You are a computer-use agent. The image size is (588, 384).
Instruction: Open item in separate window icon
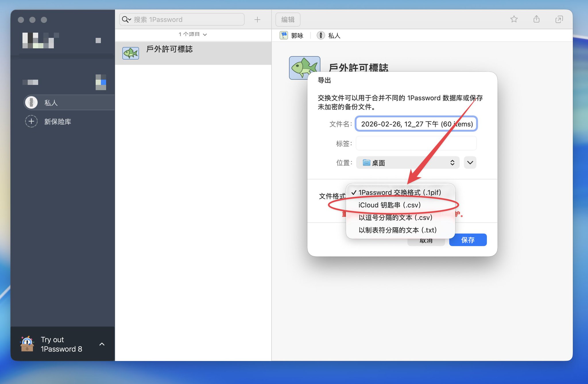[559, 20]
